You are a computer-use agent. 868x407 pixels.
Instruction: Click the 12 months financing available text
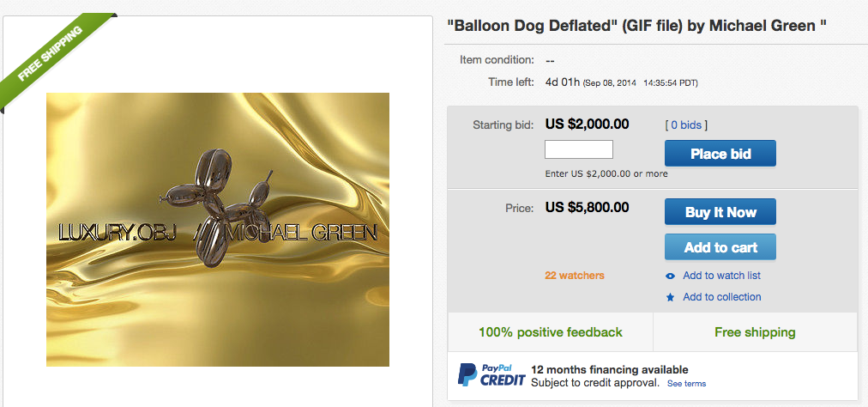click(610, 370)
